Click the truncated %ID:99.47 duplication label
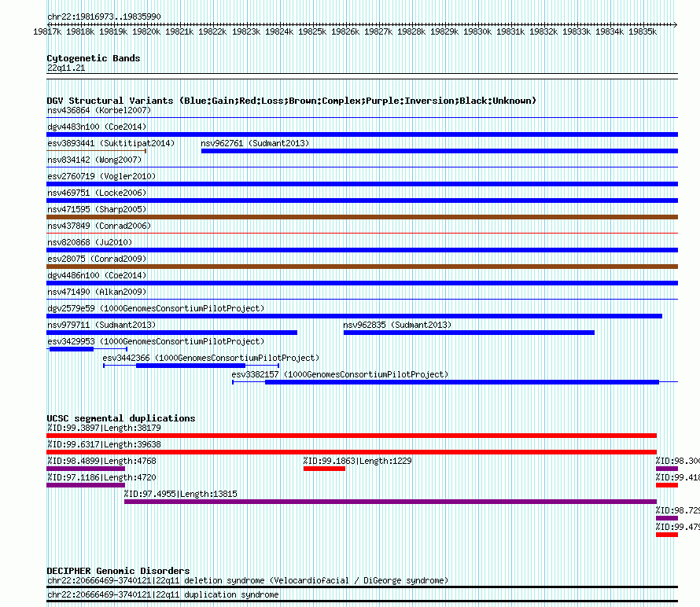 pyautogui.click(x=677, y=527)
